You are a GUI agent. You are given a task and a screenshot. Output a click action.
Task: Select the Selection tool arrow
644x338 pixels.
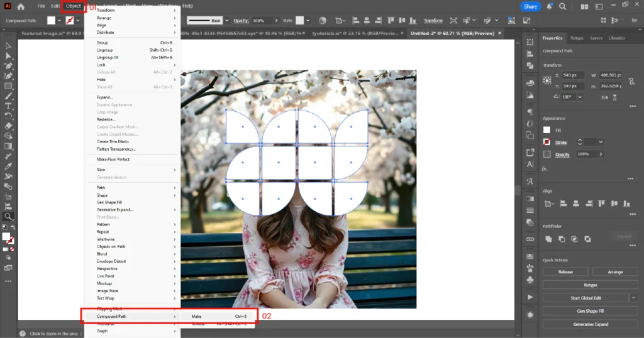(8, 46)
